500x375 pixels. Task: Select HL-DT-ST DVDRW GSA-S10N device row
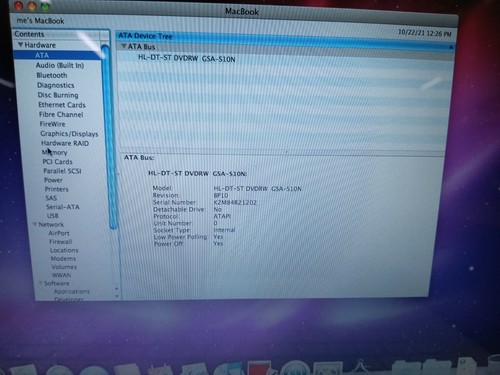187,58
